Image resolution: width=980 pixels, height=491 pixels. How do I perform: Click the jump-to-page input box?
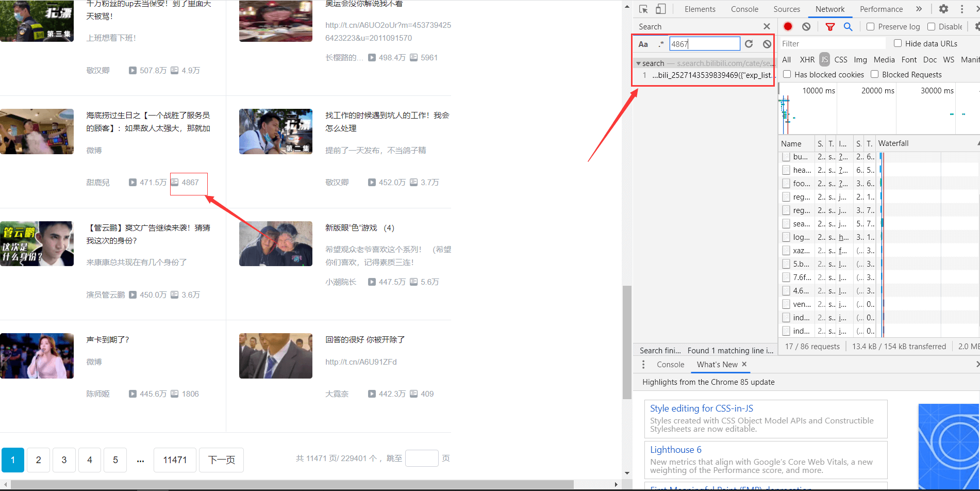[422, 459]
